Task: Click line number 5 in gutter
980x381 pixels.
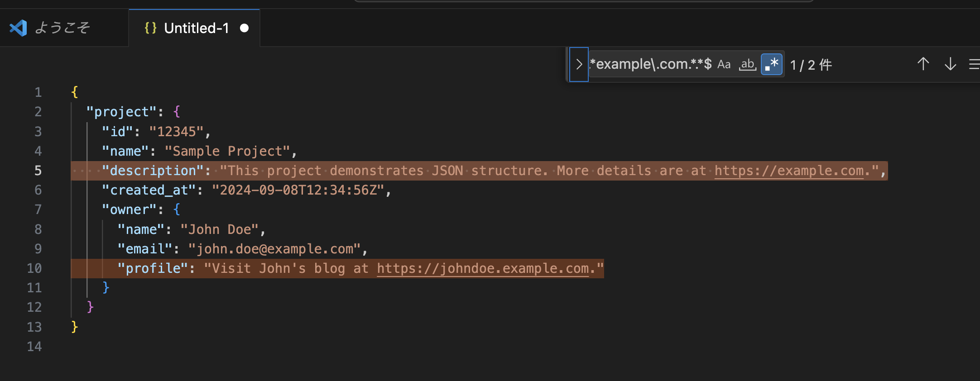Action: [x=38, y=171]
